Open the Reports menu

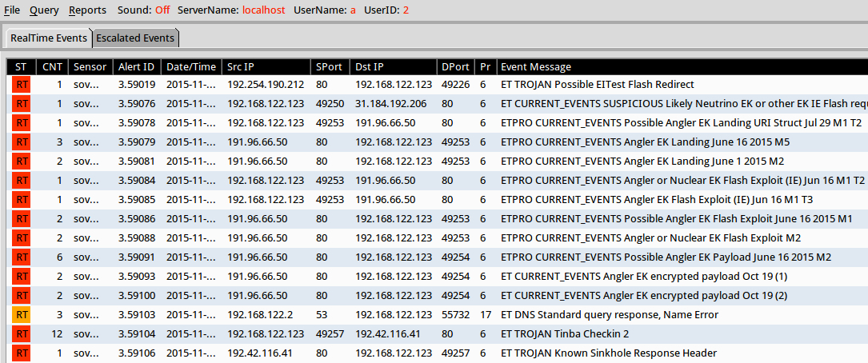(x=87, y=10)
